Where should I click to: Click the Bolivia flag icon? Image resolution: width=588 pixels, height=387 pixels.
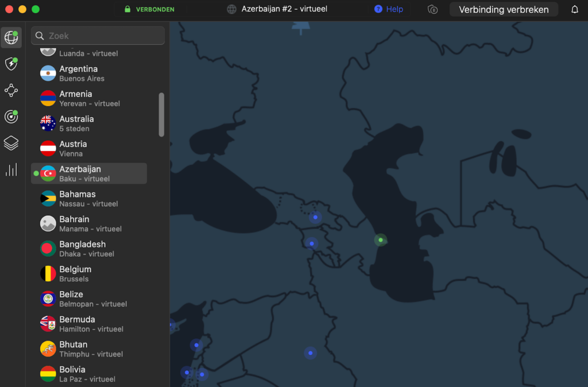(48, 374)
